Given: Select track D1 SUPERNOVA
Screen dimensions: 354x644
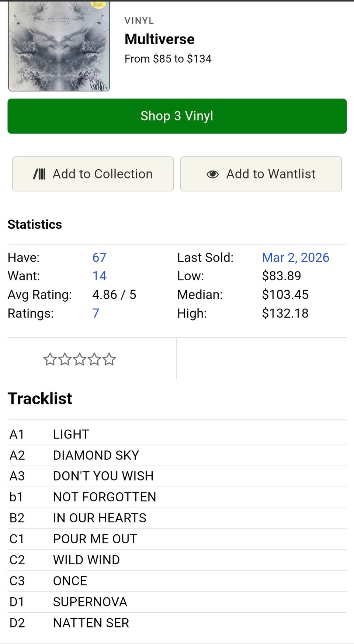Looking at the screenshot, I should pyautogui.click(x=90, y=602).
